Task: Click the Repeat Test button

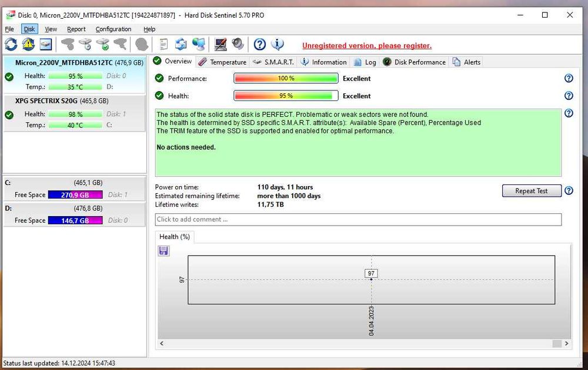Action: [x=532, y=191]
